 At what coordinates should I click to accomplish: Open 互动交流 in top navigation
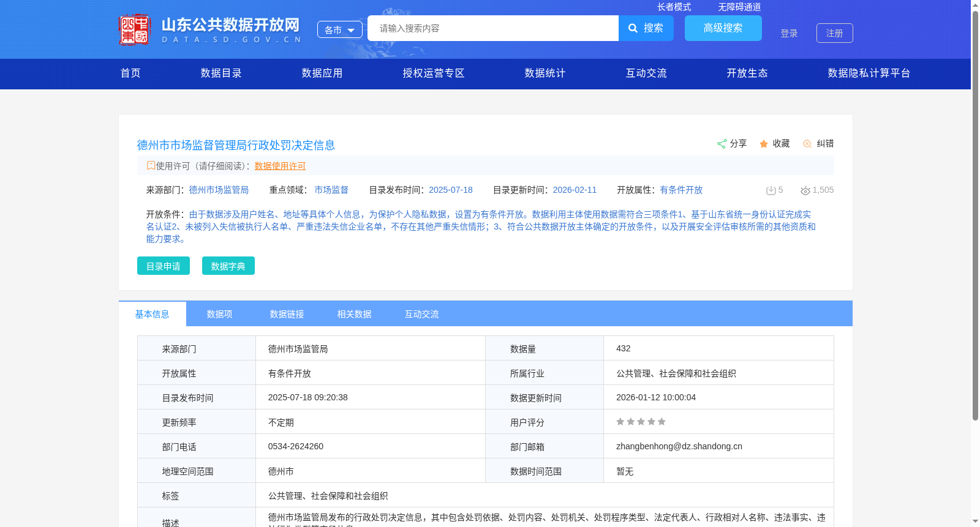tap(646, 73)
